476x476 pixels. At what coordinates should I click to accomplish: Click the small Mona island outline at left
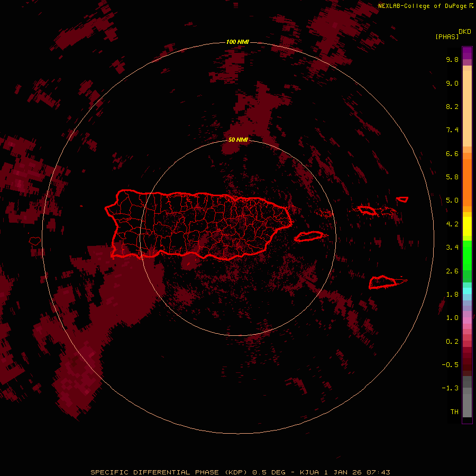click(35, 241)
